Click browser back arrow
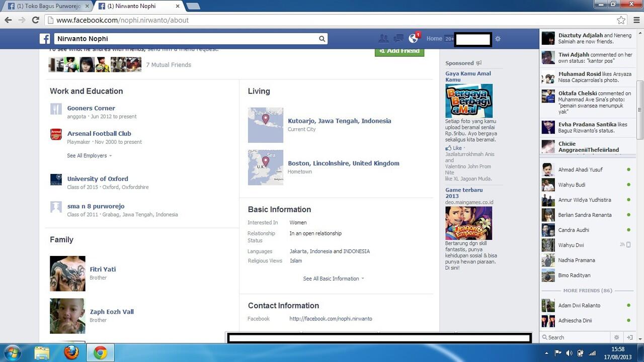The image size is (644, 362). 8,20
